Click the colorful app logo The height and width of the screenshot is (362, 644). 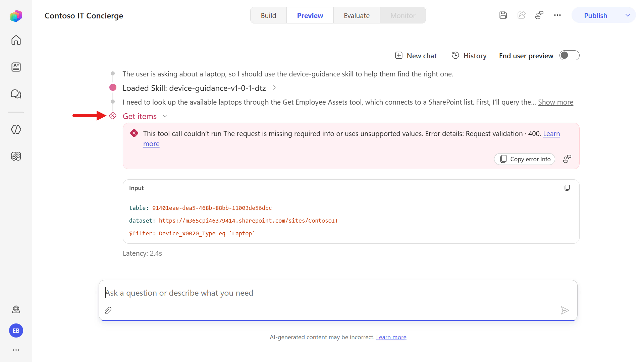click(16, 16)
